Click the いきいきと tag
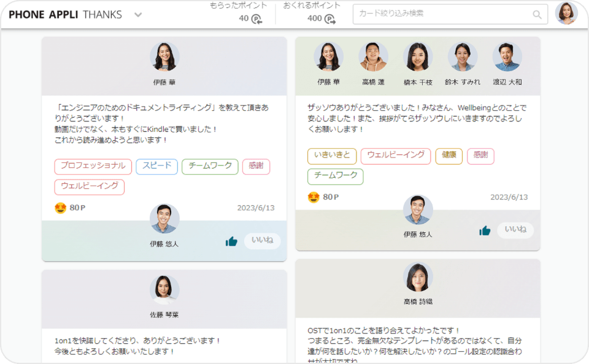This screenshot has height=364, width=589. pos(331,156)
